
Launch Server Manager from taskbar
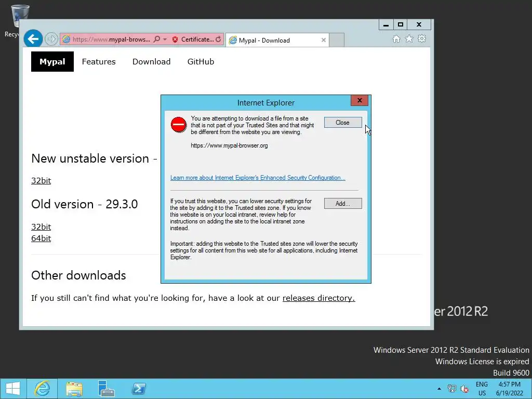106,389
